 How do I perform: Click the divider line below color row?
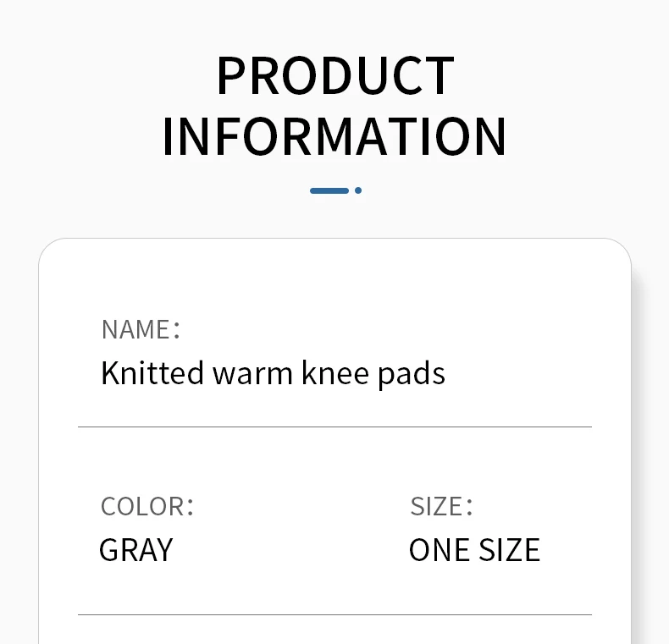tap(335, 615)
